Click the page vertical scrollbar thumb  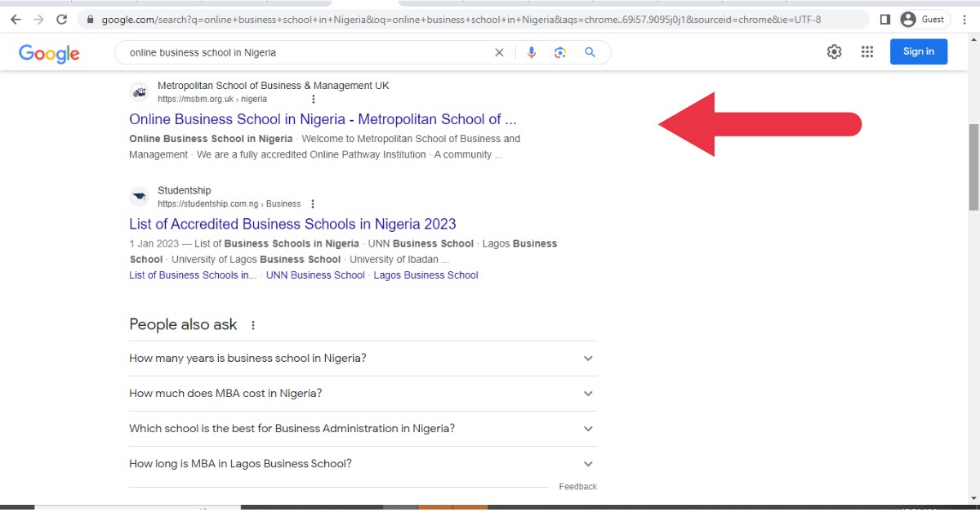pyautogui.click(x=973, y=167)
